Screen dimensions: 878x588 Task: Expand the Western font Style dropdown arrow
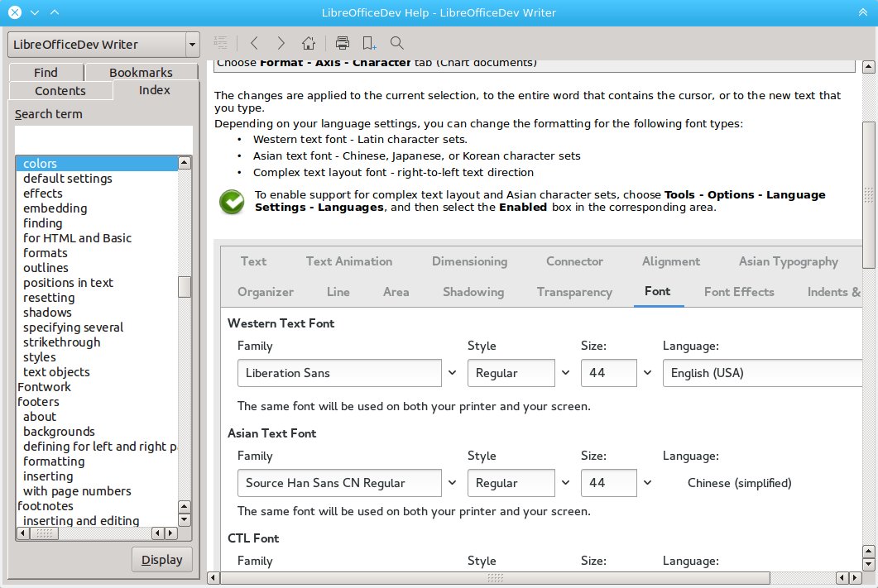click(x=565, y=373)
